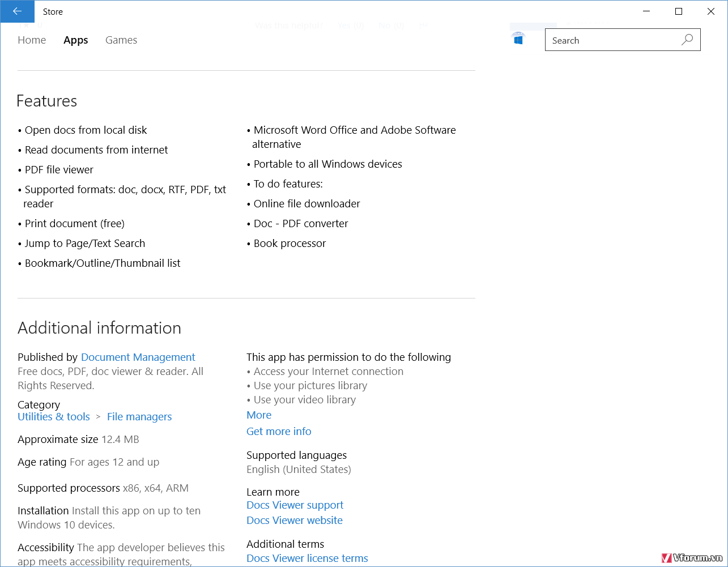This screenshot has width=728, height=567.
Task: Click the Get more info link
Action: coord(279,432)
